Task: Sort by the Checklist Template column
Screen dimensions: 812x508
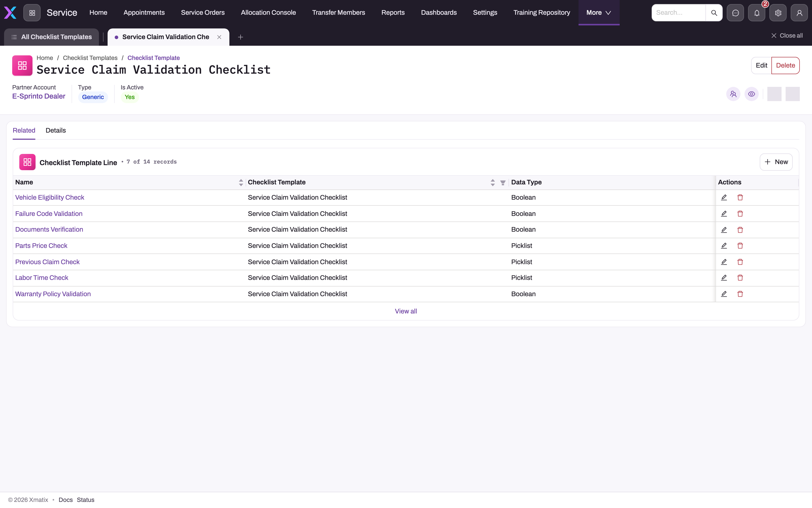Action: click(493, 182)
